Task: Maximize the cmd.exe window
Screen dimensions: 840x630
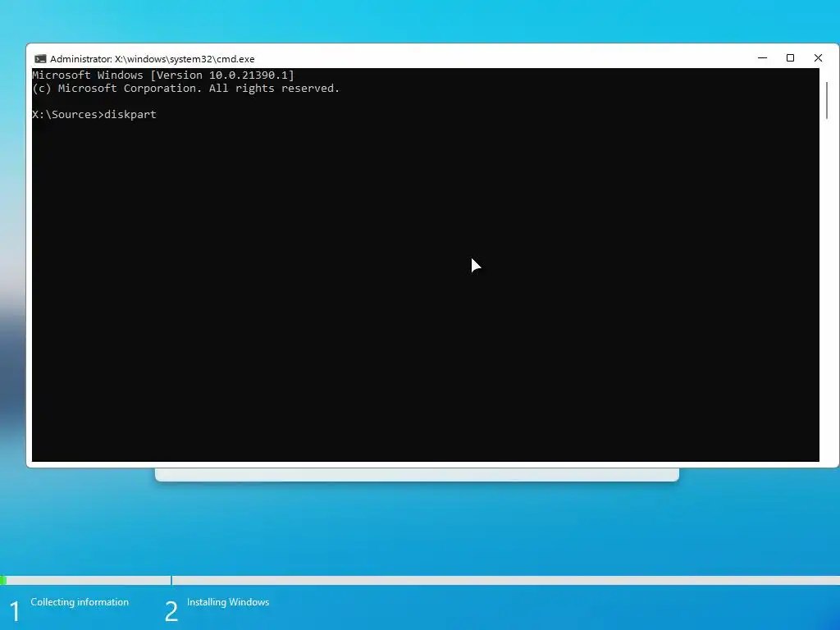Action: point(790,58)
